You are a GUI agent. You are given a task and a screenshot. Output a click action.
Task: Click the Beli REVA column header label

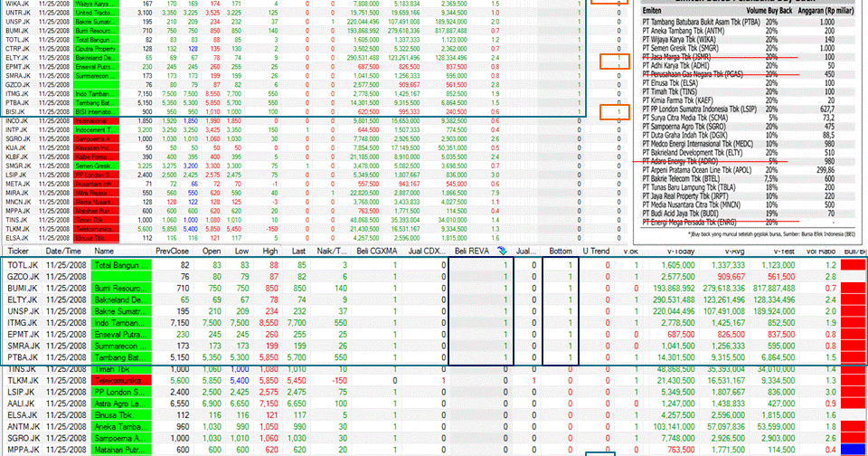click(x=472, y=251)
